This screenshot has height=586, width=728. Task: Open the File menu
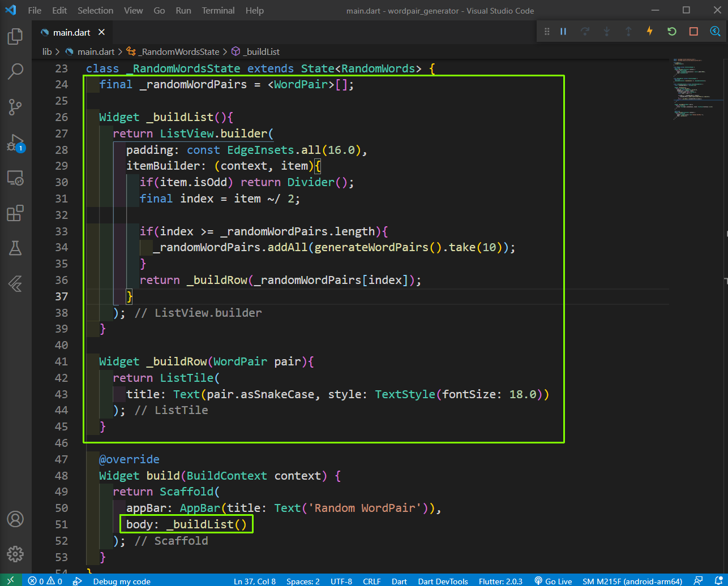click(34, 10)
